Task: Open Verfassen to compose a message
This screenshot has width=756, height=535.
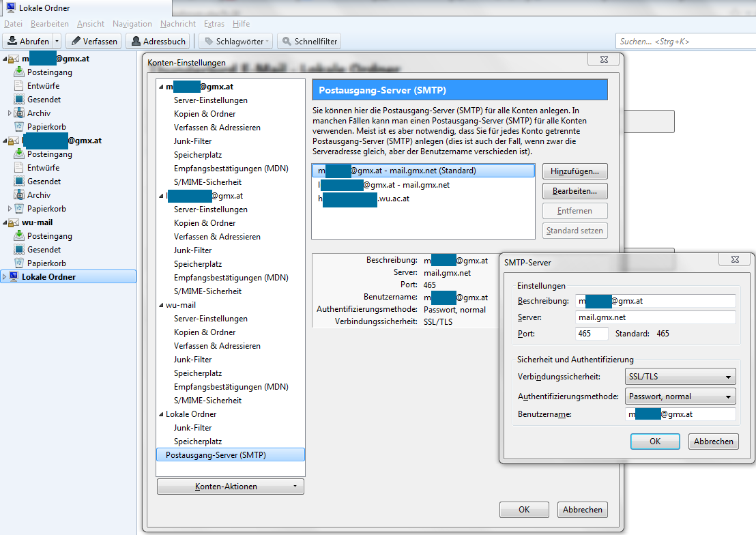Action: point(93,42)
